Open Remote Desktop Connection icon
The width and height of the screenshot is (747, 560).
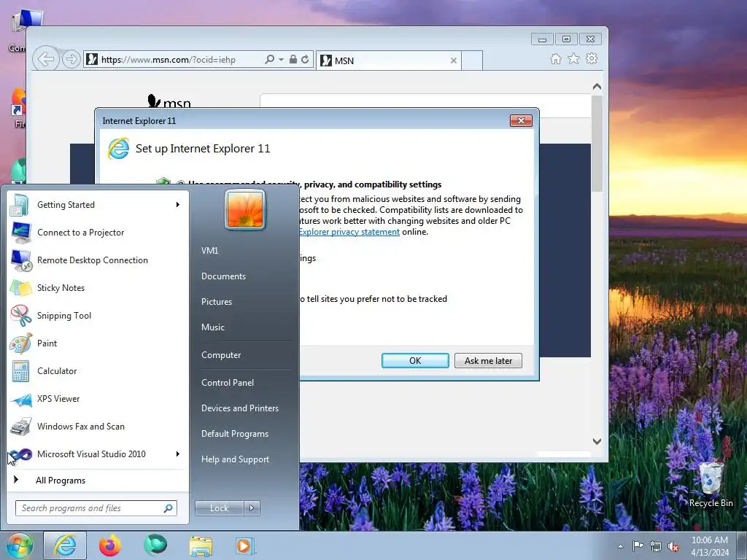(20, 260)
